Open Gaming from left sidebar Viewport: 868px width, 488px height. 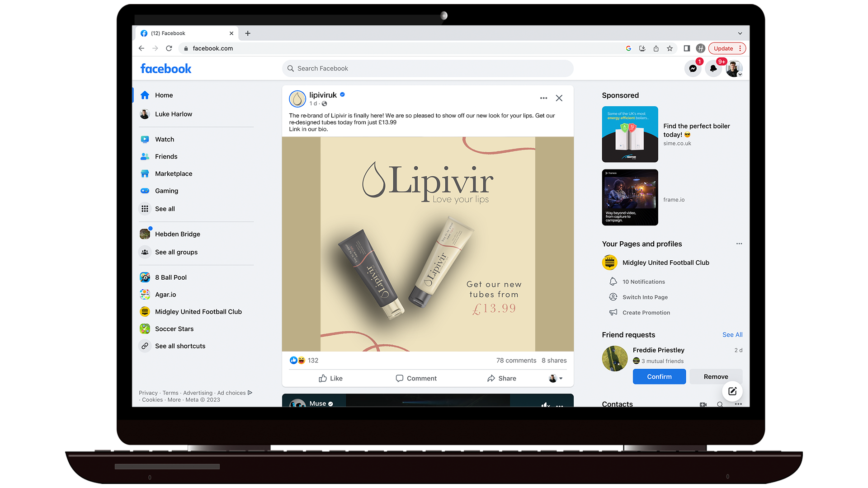tap(166, 191)
